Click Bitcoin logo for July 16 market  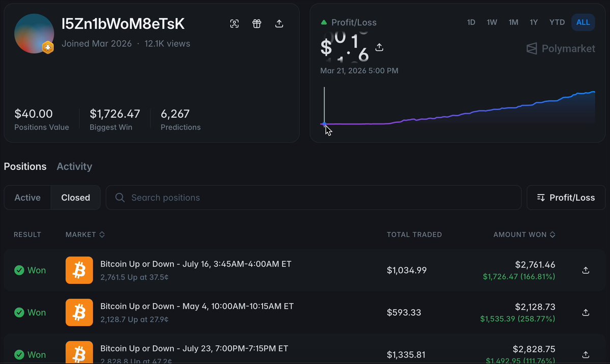point(79,270)
